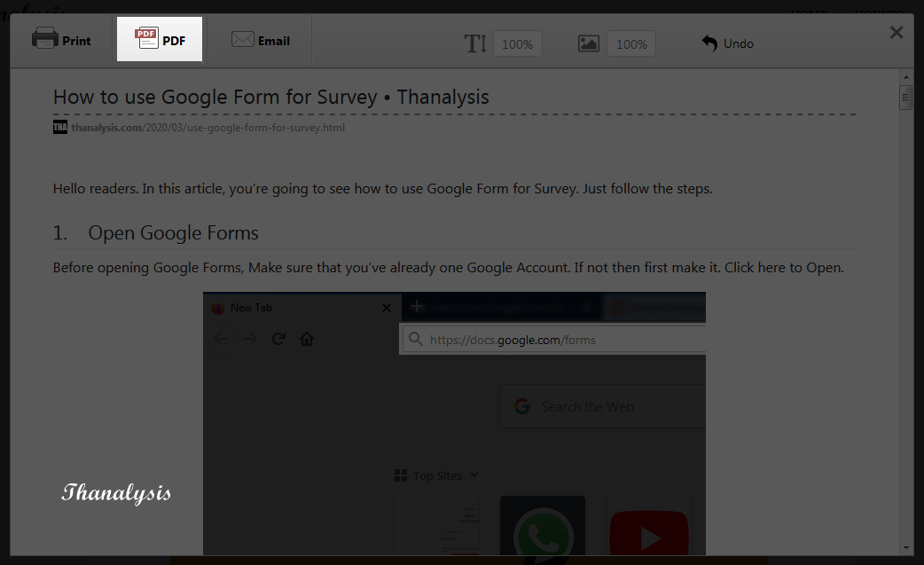Click the image size icon
Image resolution: width=924 pixels, height=565 pixels.
coord(588,43)
